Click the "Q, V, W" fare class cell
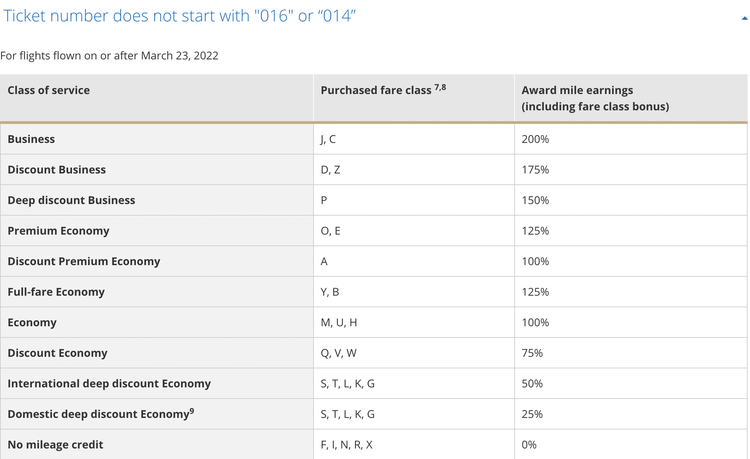 340,353
